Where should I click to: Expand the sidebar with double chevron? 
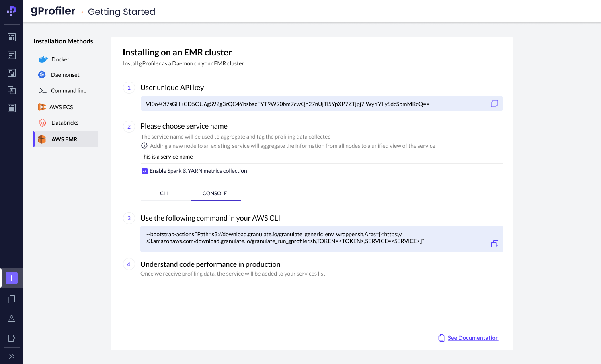[x=12, y=356]
